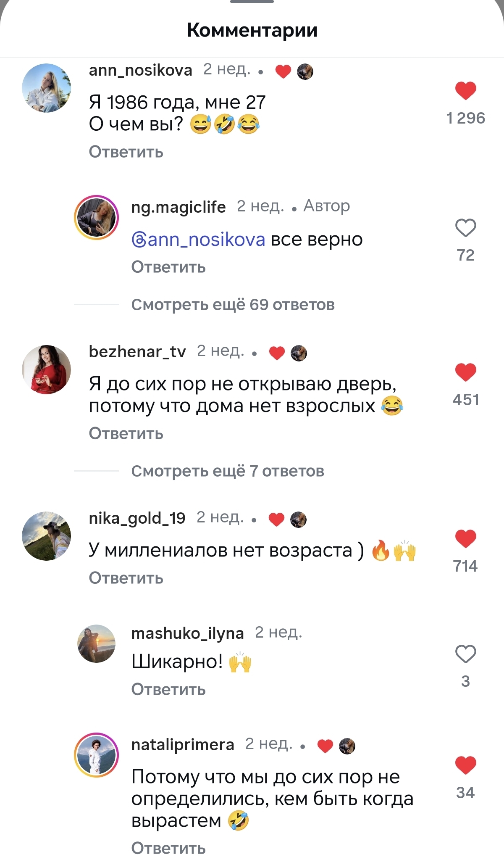
Task: Open ng.magiclife's avatar with story ring
Action: (x=97, y=217)
